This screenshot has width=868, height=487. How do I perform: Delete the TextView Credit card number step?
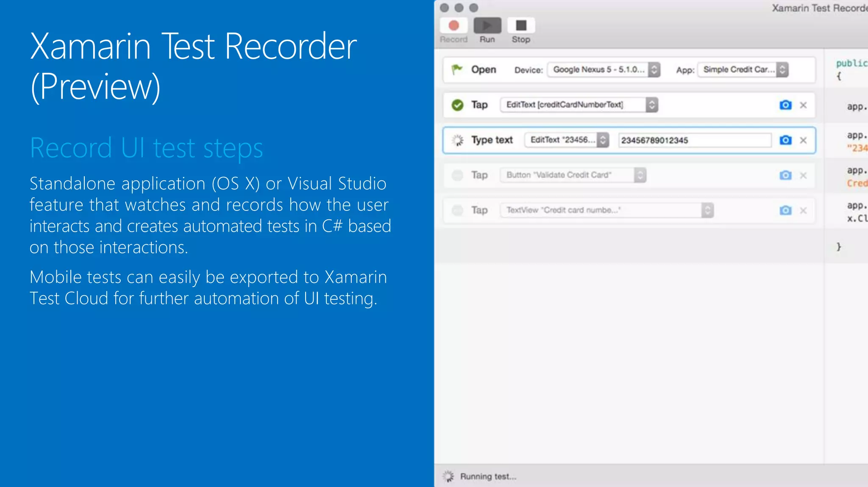coord(803,210)
